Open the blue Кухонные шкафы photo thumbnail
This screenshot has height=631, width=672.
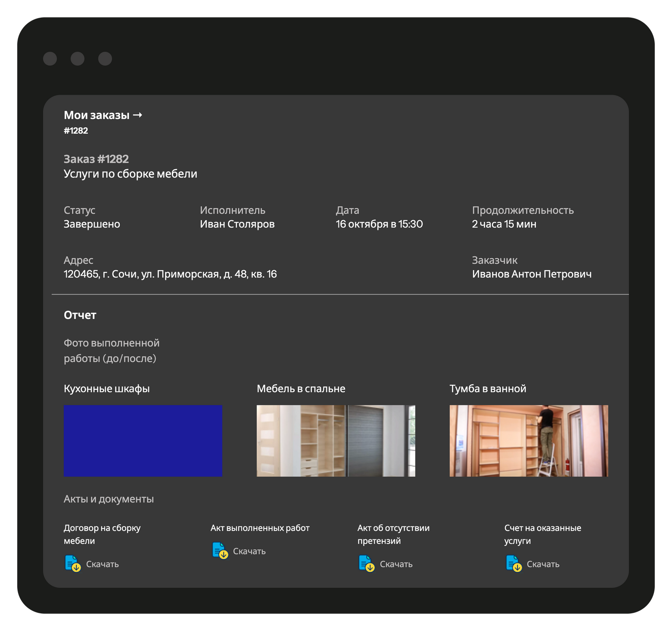(x=143, y=441)
